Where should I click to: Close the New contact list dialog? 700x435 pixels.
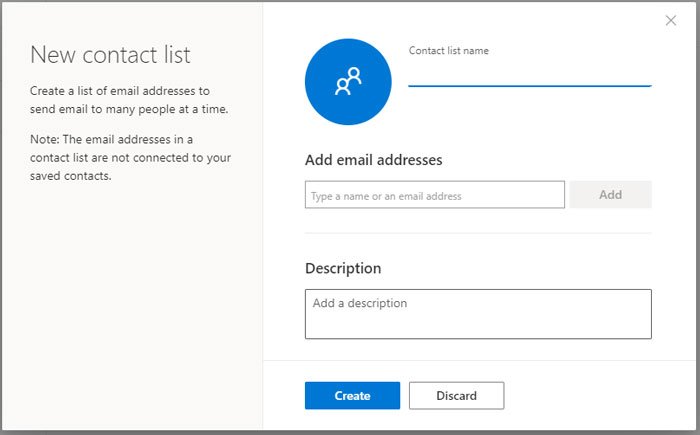671,20
